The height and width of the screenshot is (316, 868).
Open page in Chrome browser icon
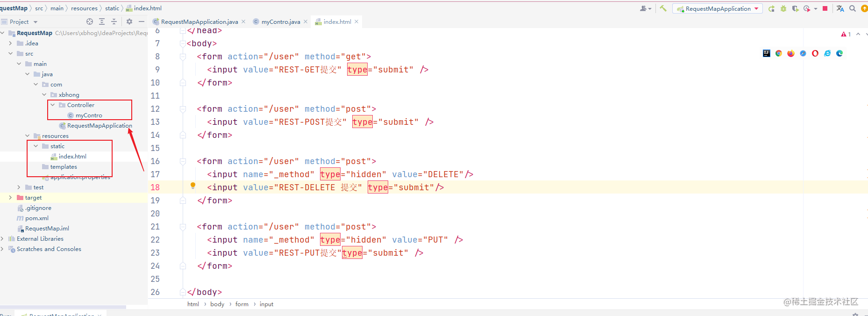(x=779, y=53)
